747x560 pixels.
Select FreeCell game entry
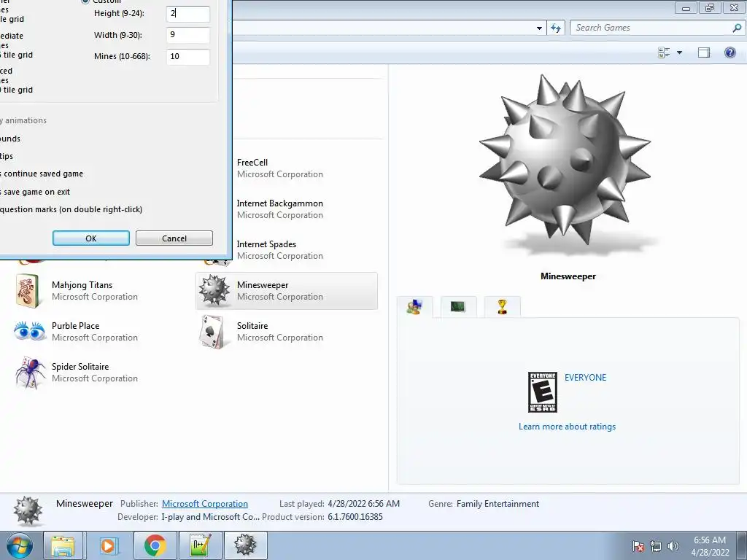click(x=279, y=168)
